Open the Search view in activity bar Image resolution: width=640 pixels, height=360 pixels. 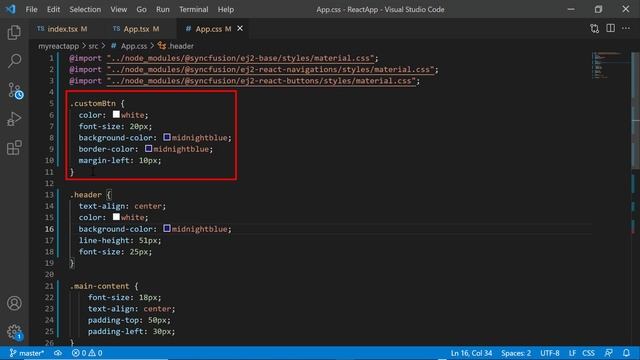coord(14,61)
